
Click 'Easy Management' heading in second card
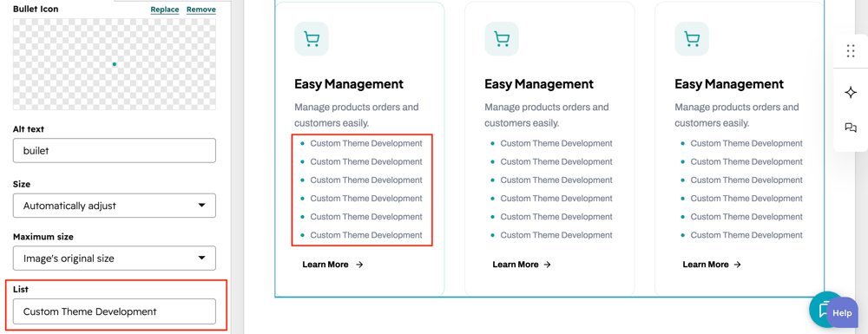coord(539,84)
